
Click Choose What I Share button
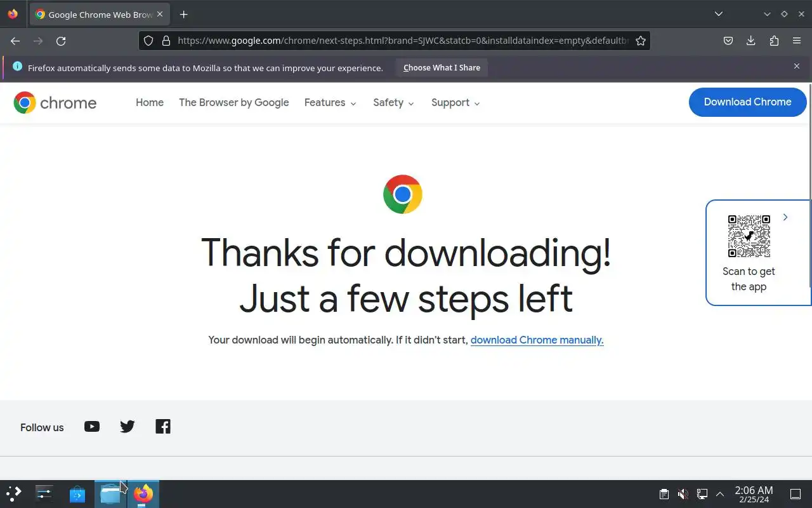click(442, 67)
